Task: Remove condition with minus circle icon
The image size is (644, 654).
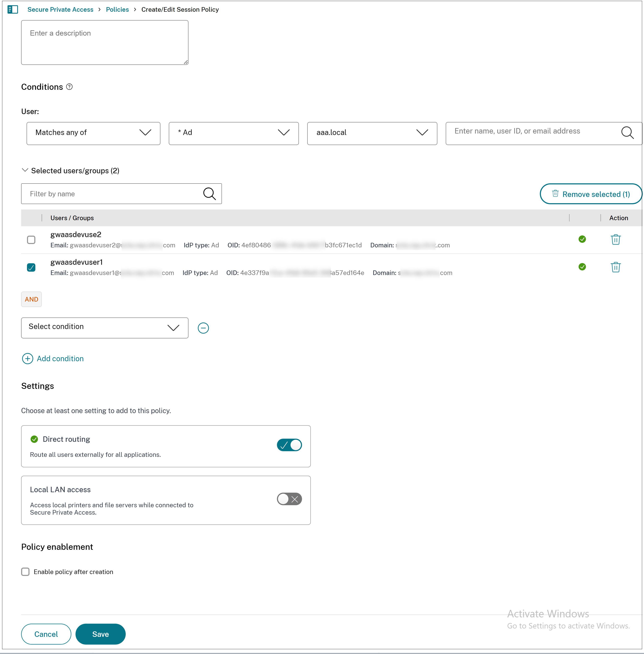Action: (x=203, y=328)
